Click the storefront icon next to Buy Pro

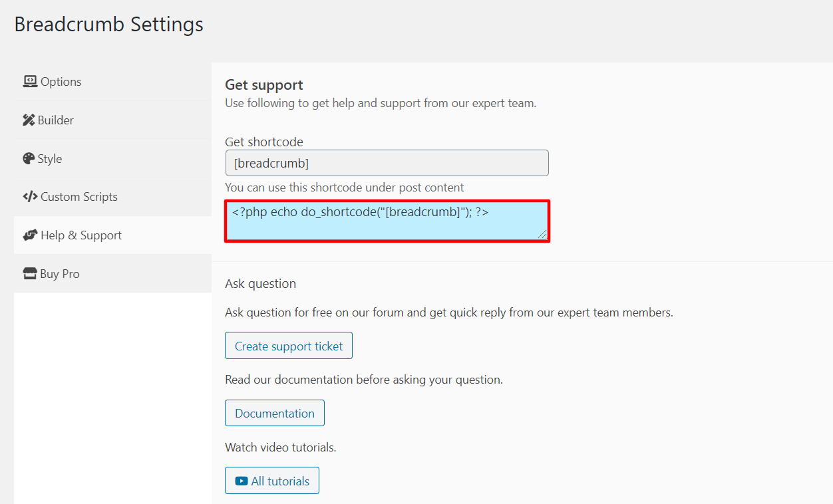[x=30, y=273]
